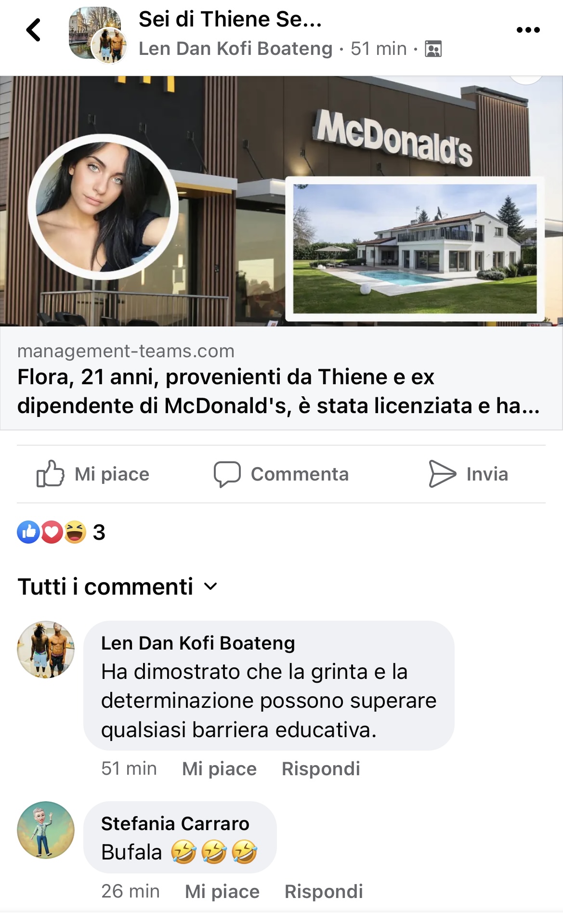The image size is (563, 924).
Task: Like Len Dan Kofi Boateng's comment
Action: tap(219, 769)
